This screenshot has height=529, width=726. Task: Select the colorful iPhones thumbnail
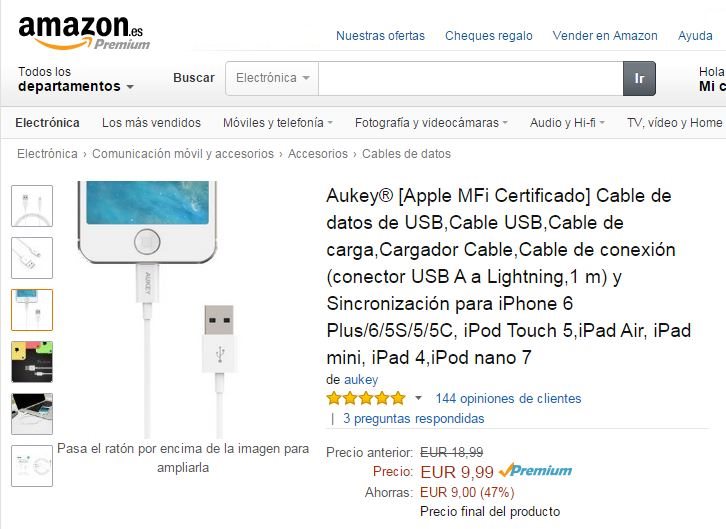coord(32,361)
